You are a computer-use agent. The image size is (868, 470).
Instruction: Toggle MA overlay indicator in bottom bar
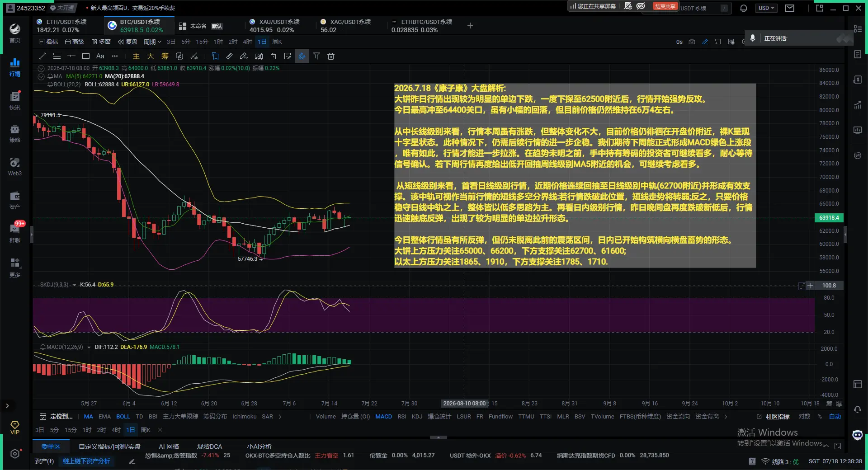[89, 417]
